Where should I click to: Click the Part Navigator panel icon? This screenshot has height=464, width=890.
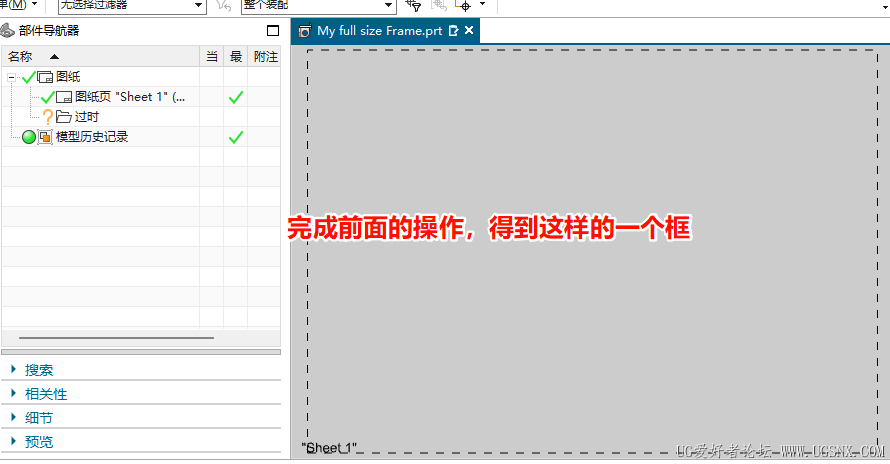click(7, 30)
